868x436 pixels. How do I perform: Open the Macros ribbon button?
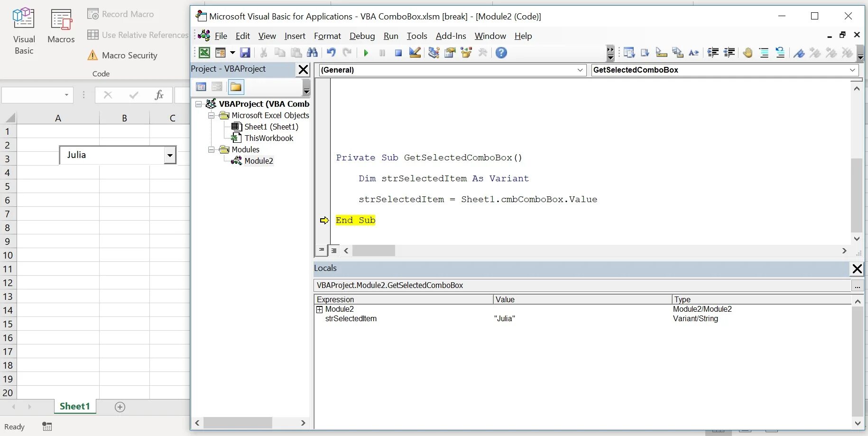(61, 27)
